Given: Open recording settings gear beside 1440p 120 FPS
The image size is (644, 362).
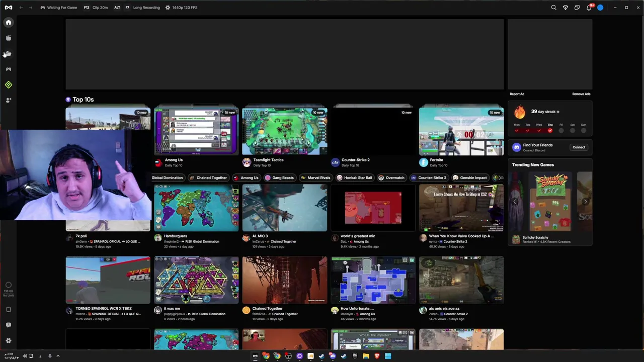Looking at the screenshot, I should pos(168,8).
